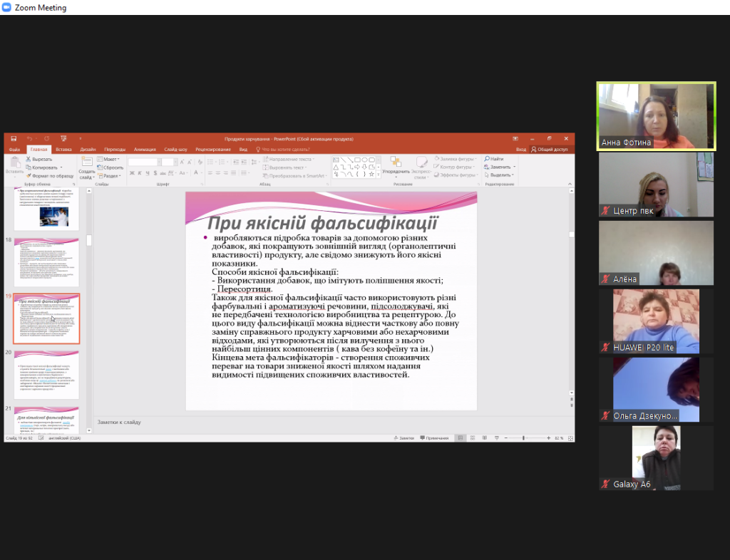Viewport: 730px width, 560px height.
Task: Start slideshow from status bar icon
Action: (x=495, y=438)
